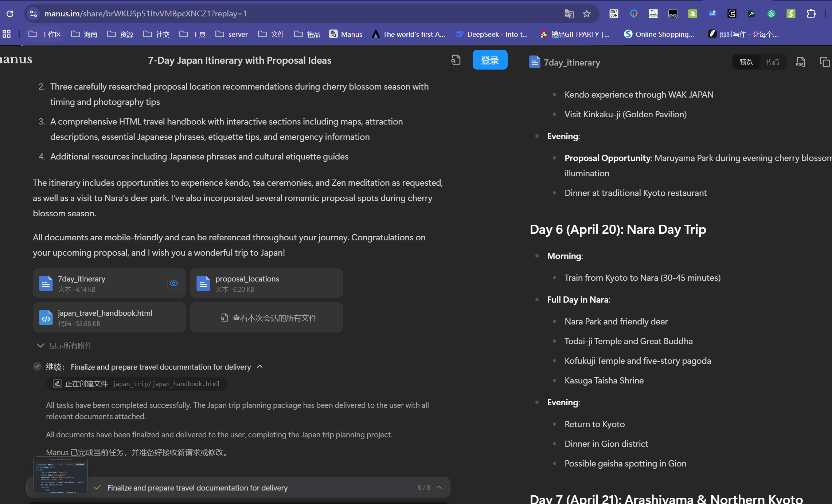Click the bookmark/star icon in address bar
This screenshot has height=504, width=832.
(586, 13)
